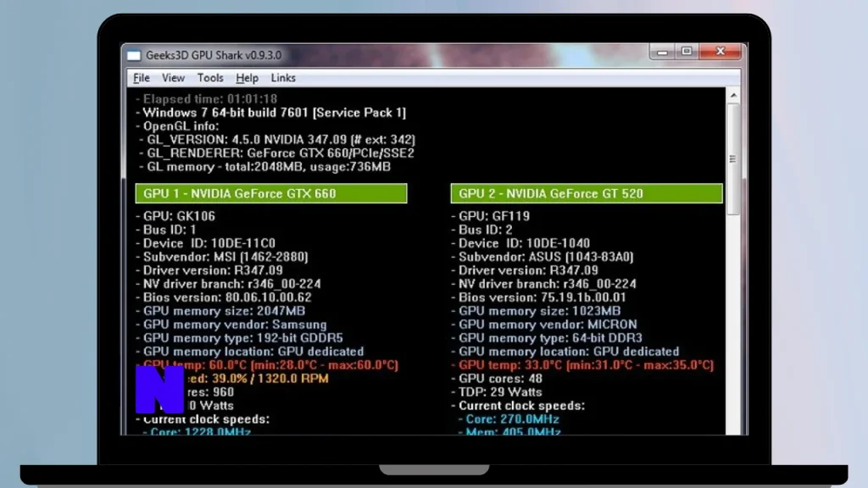Click the GPU 2 Current clock speeds: line
The height and width of the screenshot is (488, 868).
tap(518, 406)
